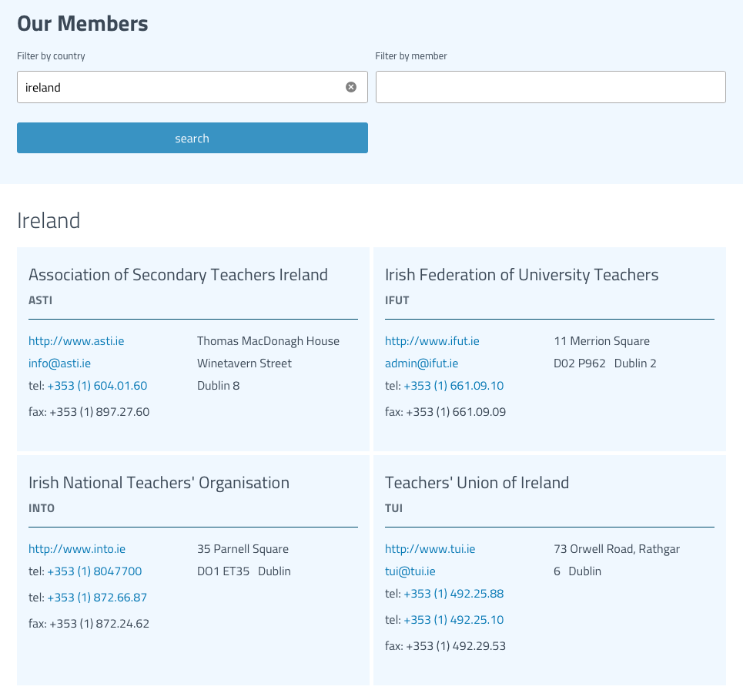Screen dimensions: 743x700
Task: Select the Teachers' Union of Ireland heading
Action: click(x=477, y=483)
